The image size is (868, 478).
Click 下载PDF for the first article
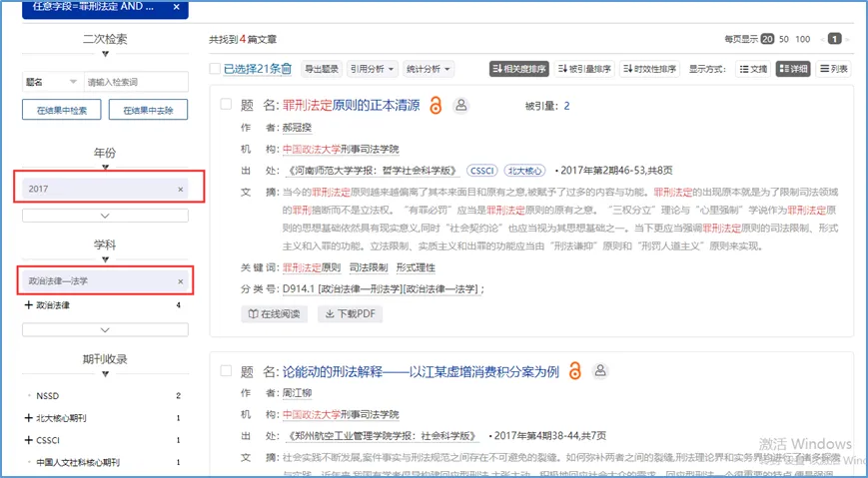point(350,314)
